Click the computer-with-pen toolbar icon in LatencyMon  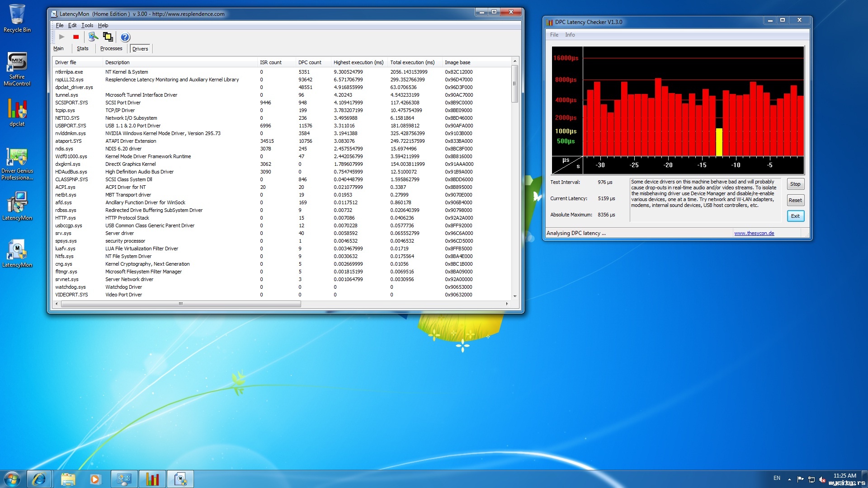93,37
